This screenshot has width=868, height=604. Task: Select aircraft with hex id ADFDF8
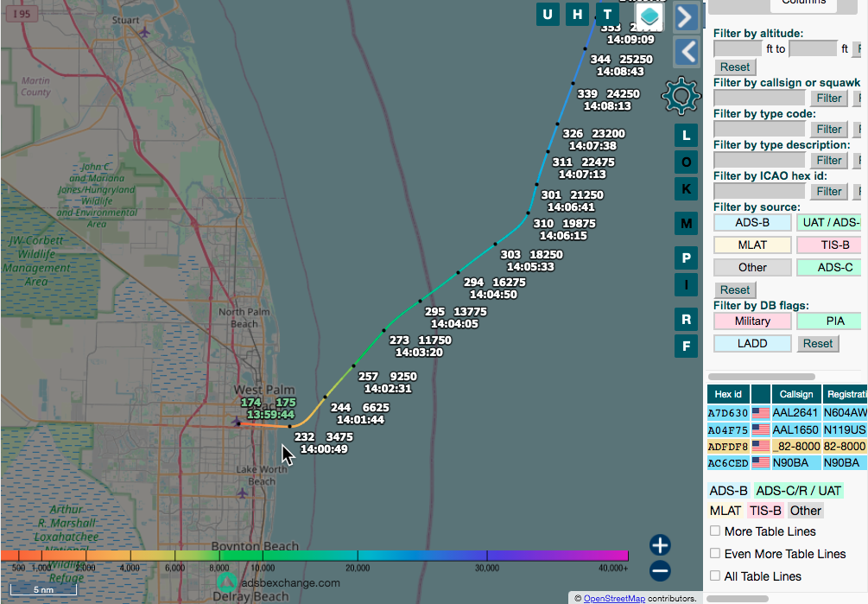coord(728,446)
